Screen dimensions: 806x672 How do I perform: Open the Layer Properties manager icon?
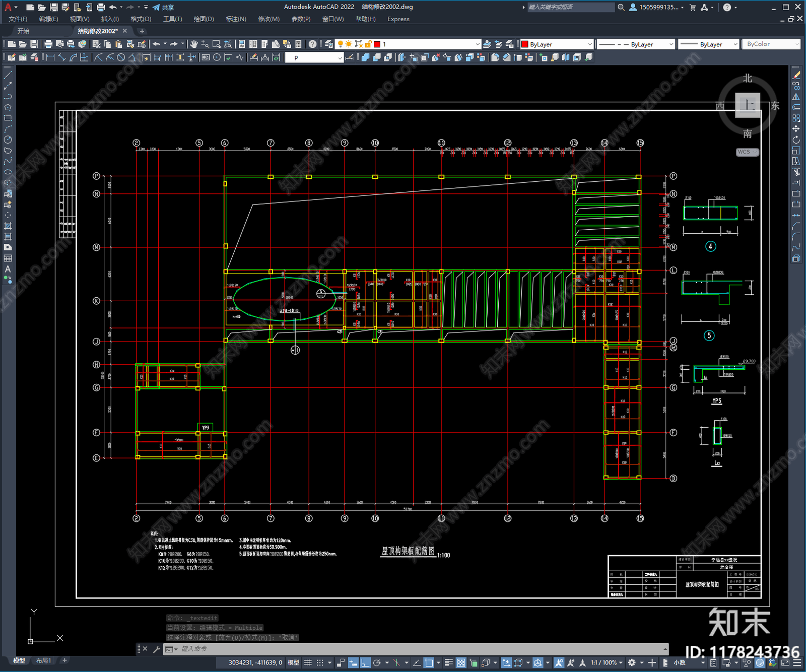point(329,44)
